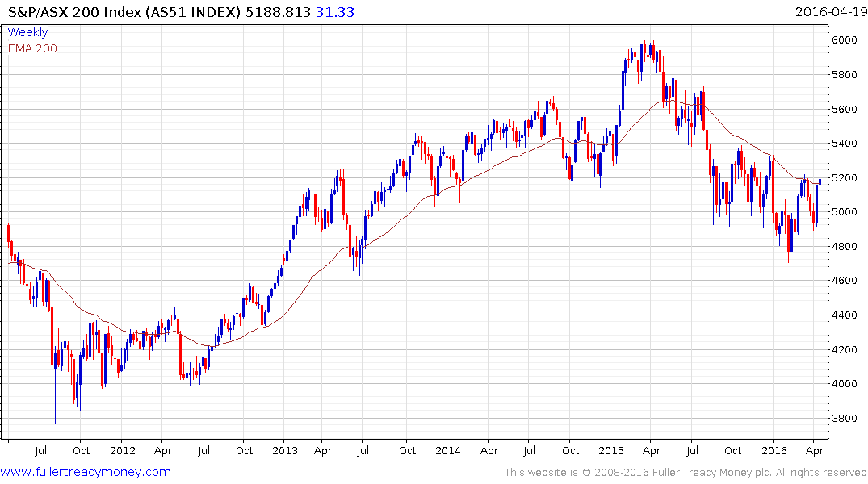Click the 2014 year label on time axis

click(448, 450)
